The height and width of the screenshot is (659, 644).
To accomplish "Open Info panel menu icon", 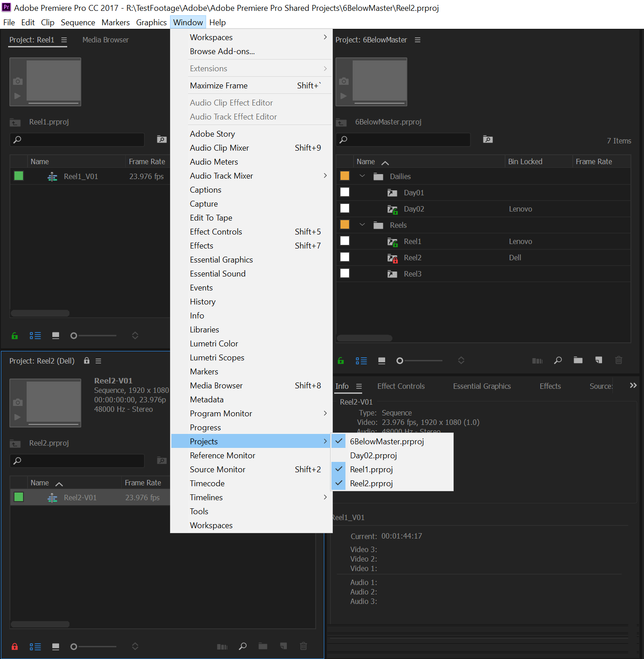I will pos(359,386).
